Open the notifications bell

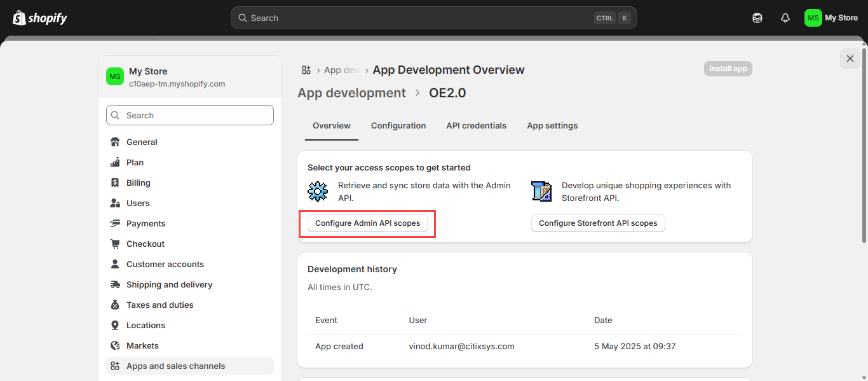click(x=785, y=18)
